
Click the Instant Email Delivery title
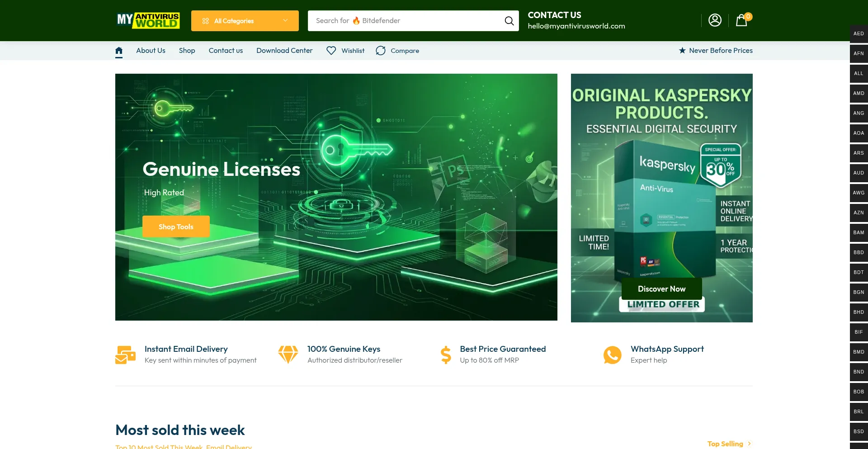pyautogui.click(x=186, y=349)
